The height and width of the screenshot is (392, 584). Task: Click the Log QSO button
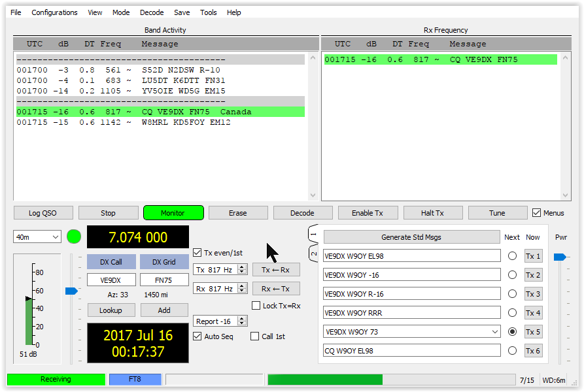tap(43, 212)
